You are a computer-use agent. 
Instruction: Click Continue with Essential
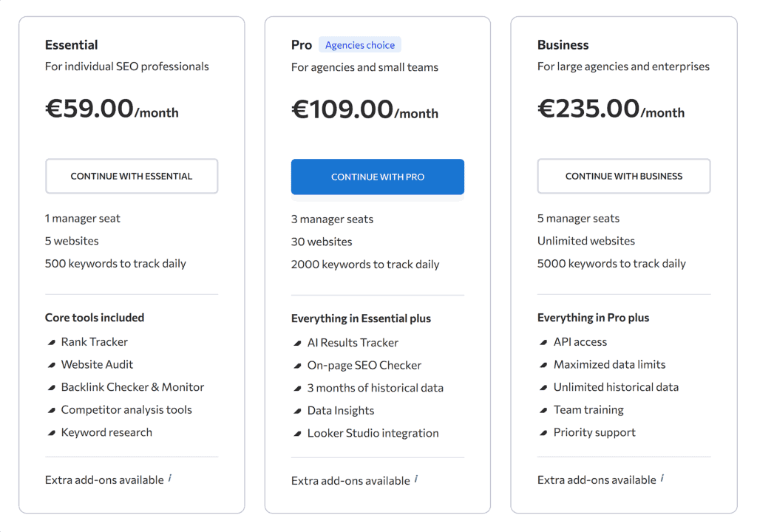point(131,176)
